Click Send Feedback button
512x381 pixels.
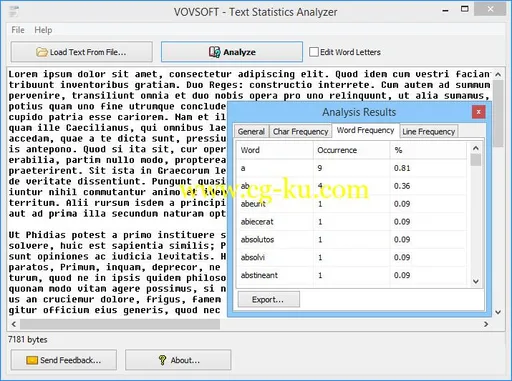[x=64, y=360]
